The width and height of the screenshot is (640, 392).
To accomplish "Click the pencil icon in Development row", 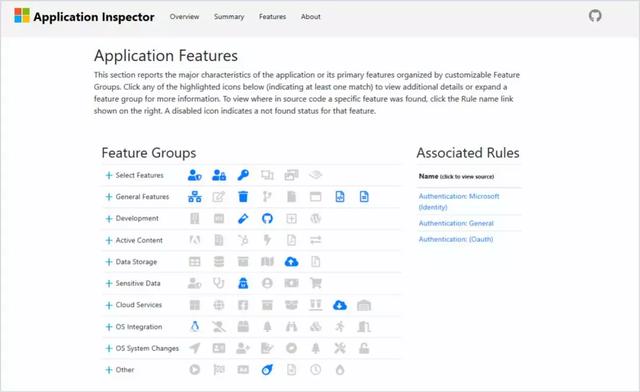I will [243, 218].
